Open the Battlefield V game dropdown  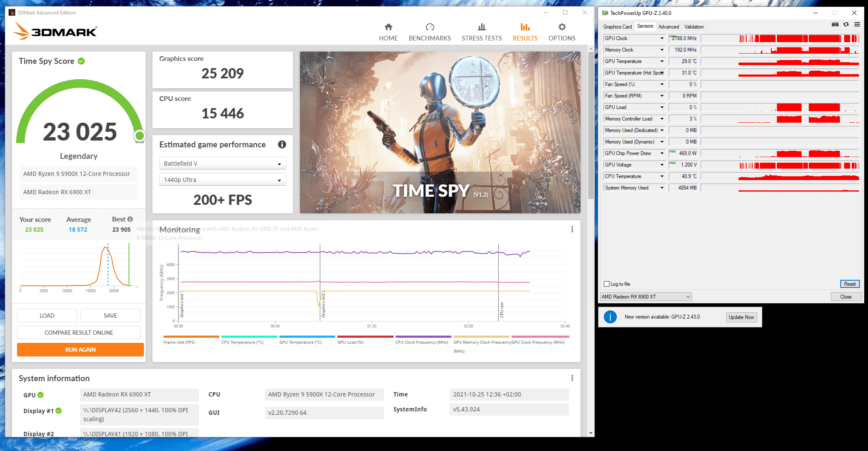(x=223, y=164)
